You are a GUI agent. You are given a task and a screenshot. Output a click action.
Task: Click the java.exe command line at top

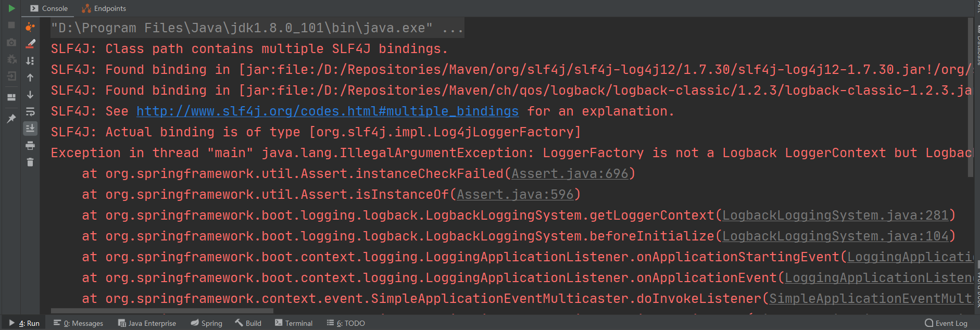click(x=257, y=28)
